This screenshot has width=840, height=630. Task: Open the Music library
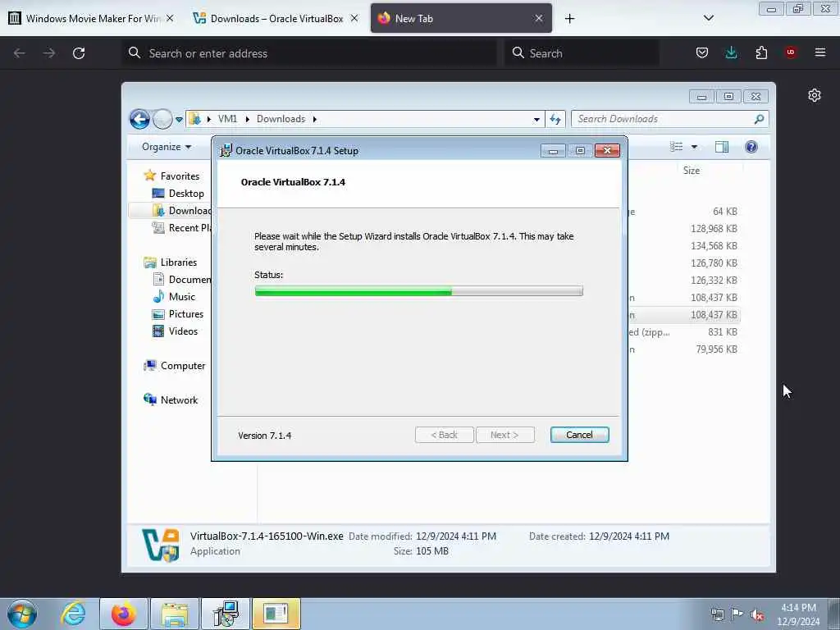tap(181, 297)
